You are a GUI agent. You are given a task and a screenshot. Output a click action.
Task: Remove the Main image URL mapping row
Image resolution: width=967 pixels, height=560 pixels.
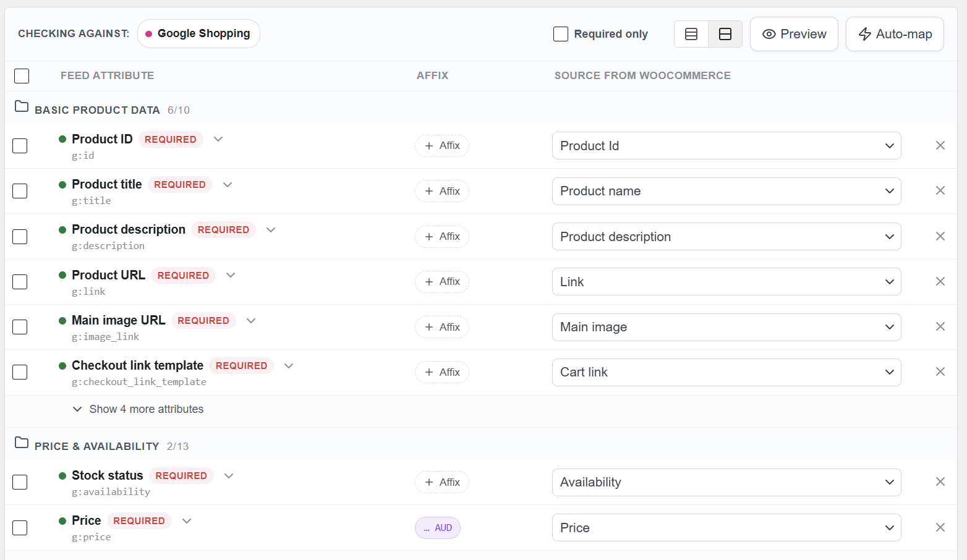click(x=940, y=326)
